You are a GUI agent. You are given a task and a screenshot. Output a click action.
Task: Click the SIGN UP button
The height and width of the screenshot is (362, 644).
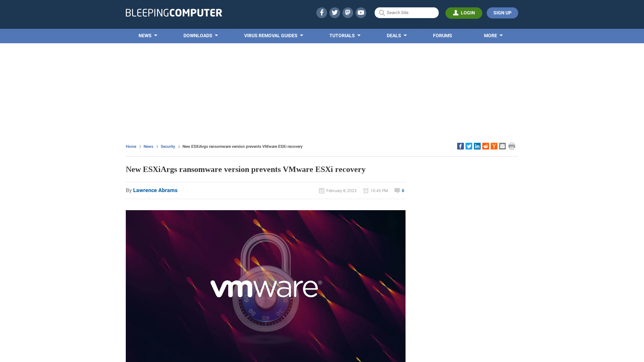[x=502, y=13]
